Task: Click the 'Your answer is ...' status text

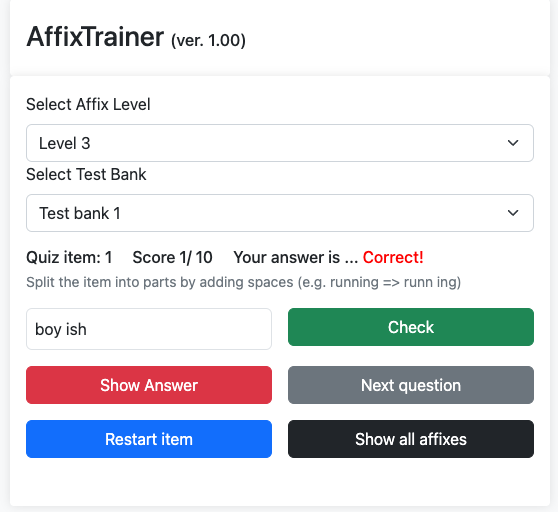Action: 296,257
